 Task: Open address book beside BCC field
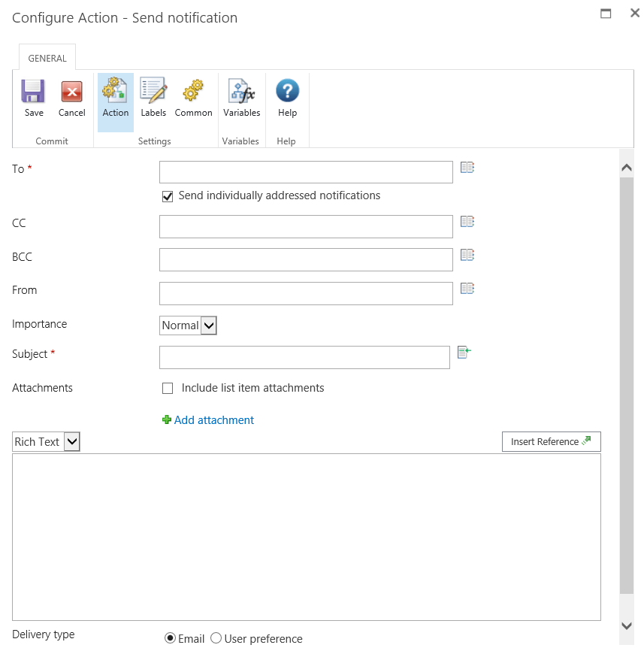click(467, 255)
